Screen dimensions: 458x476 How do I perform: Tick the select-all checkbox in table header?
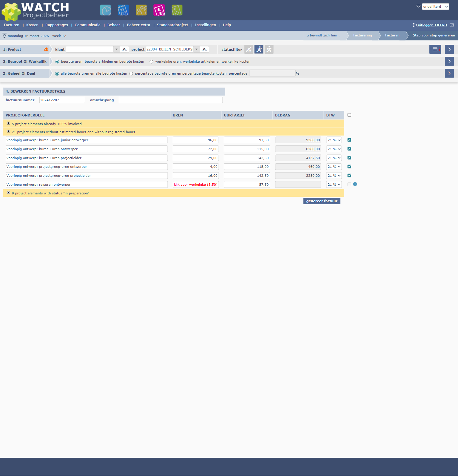tap(349, 115)
